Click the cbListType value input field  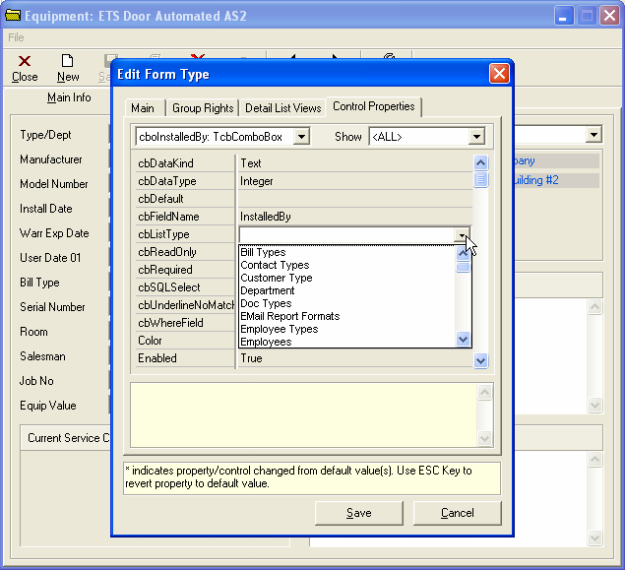(x=346, y=235)
